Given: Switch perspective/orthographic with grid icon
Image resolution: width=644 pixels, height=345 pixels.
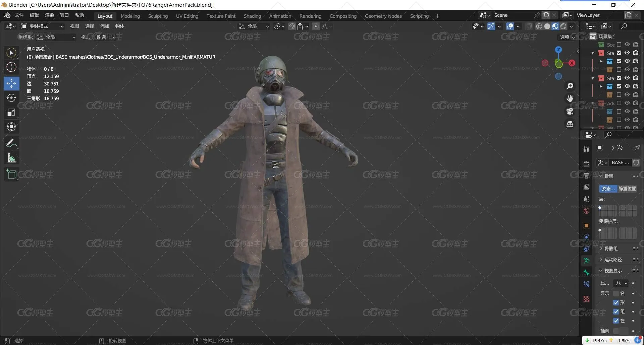Looking at the screenshot, I should (570, 124).
